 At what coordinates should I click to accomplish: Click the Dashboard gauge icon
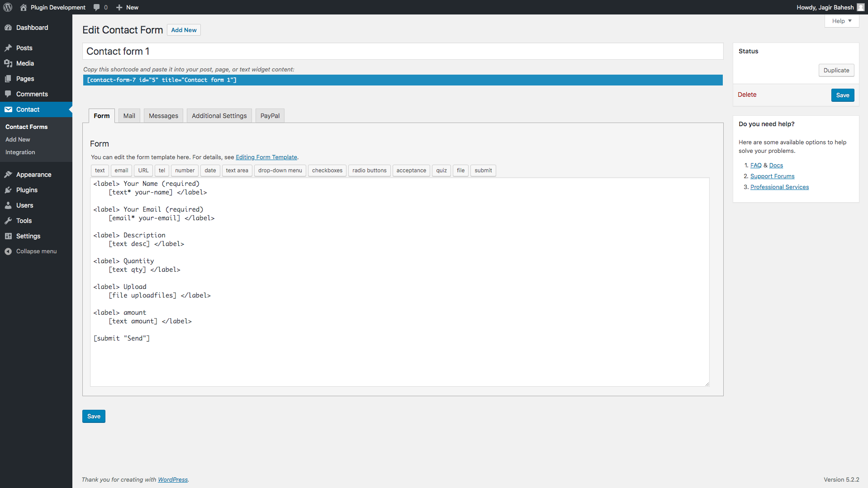click(x=8, y=28)
